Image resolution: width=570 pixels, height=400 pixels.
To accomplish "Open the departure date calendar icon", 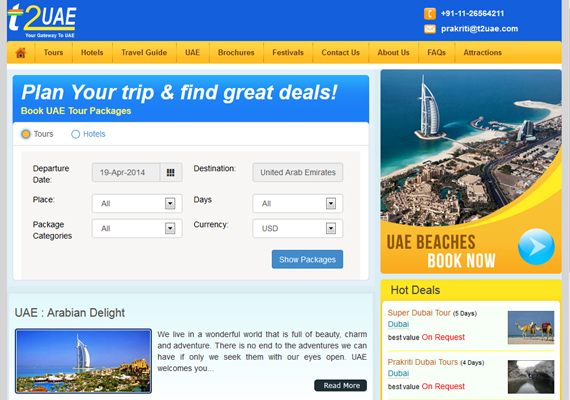I will coord(170,172).
